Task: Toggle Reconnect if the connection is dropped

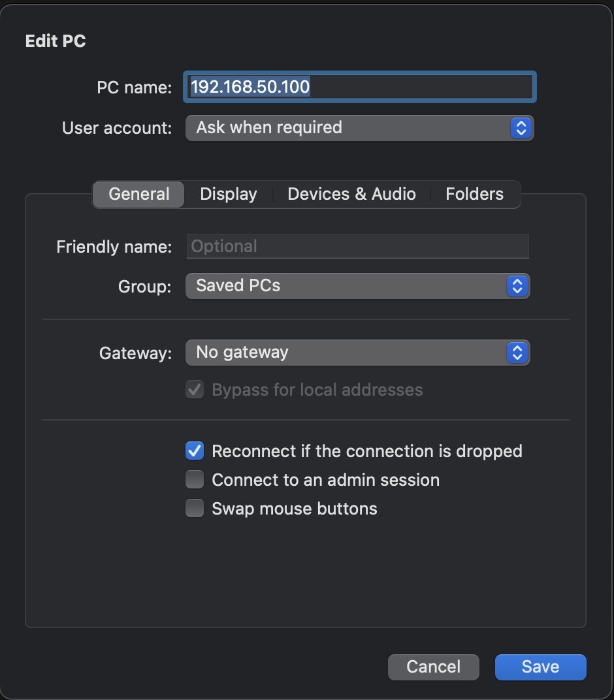Action: (x=195, y=451)
